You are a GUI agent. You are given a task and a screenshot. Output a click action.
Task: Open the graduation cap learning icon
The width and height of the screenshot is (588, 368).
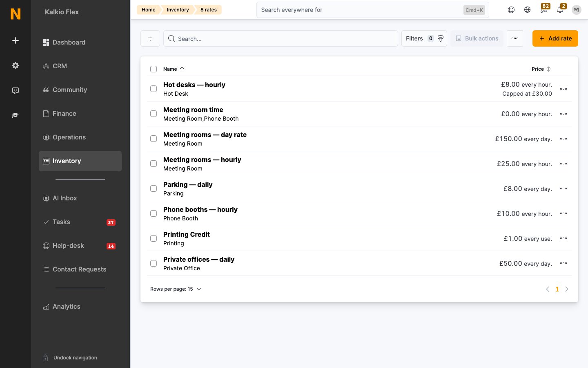click(16, 115)
